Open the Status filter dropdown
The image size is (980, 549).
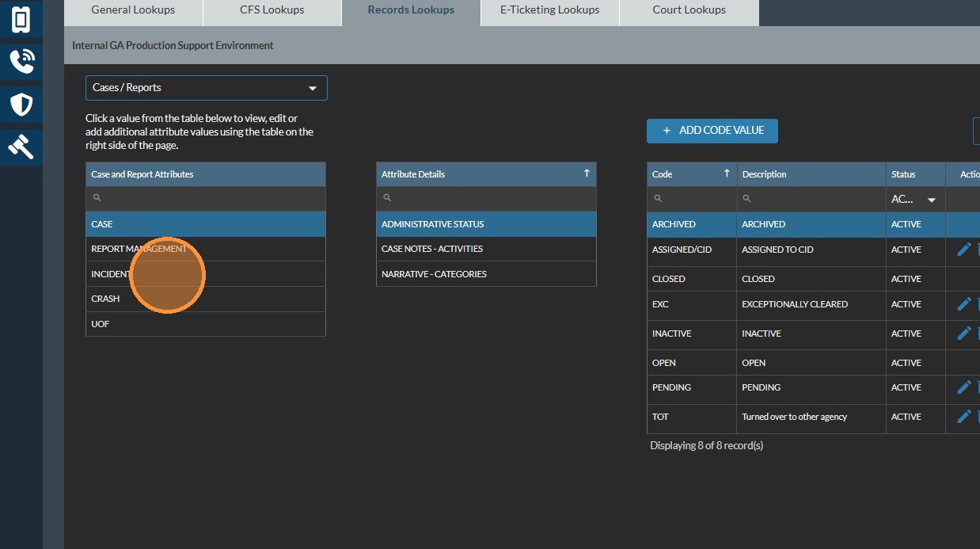click(x=931, y=200)
